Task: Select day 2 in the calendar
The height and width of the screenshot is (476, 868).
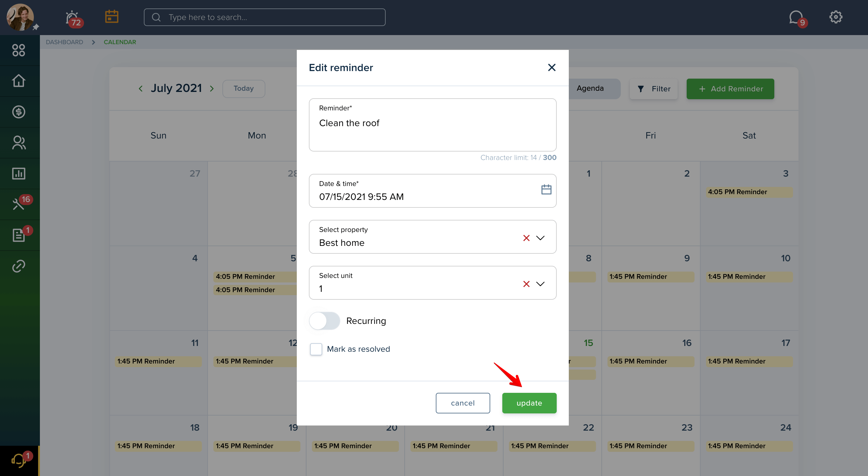Action: click(687, 174)
